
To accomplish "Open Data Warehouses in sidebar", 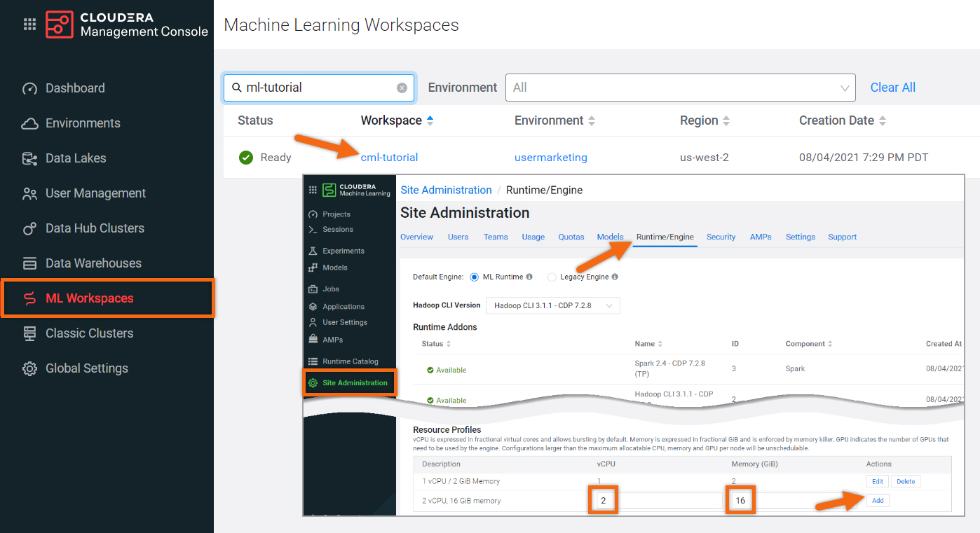I will [x=93, y=263].
